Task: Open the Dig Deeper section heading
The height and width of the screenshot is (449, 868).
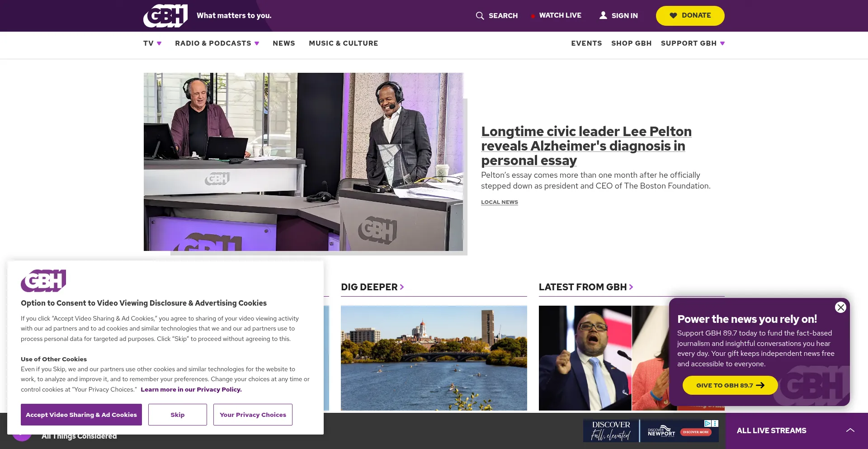Action: point(373,287)
